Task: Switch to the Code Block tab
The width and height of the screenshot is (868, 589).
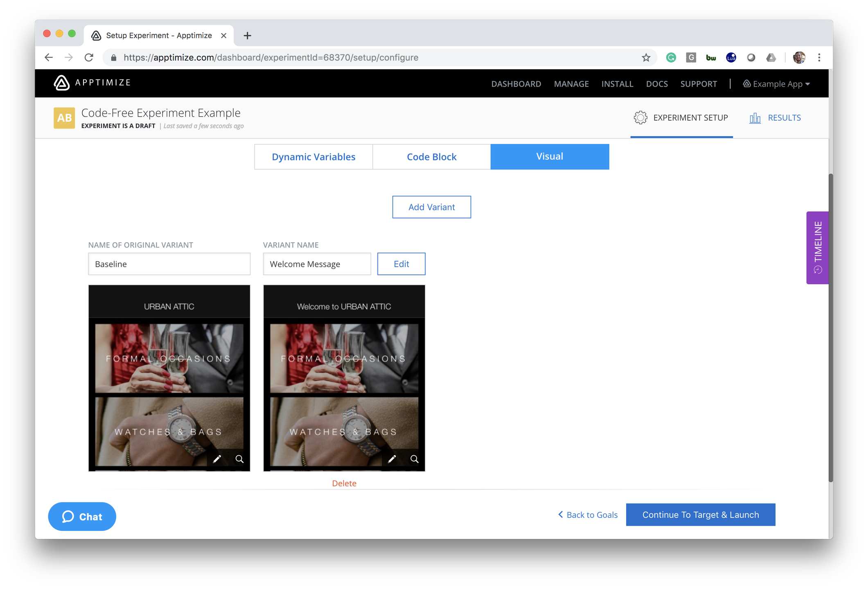Action: pos(431,157)
